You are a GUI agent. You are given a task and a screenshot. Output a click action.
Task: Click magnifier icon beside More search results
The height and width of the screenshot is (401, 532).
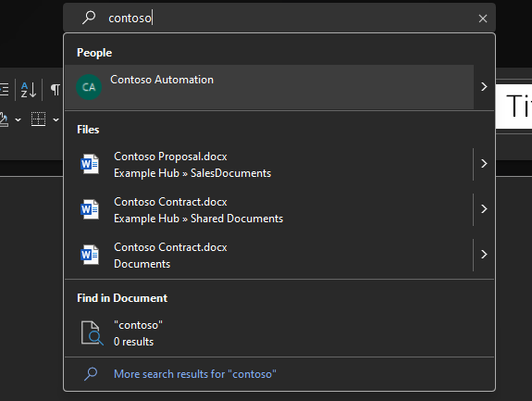91,374
